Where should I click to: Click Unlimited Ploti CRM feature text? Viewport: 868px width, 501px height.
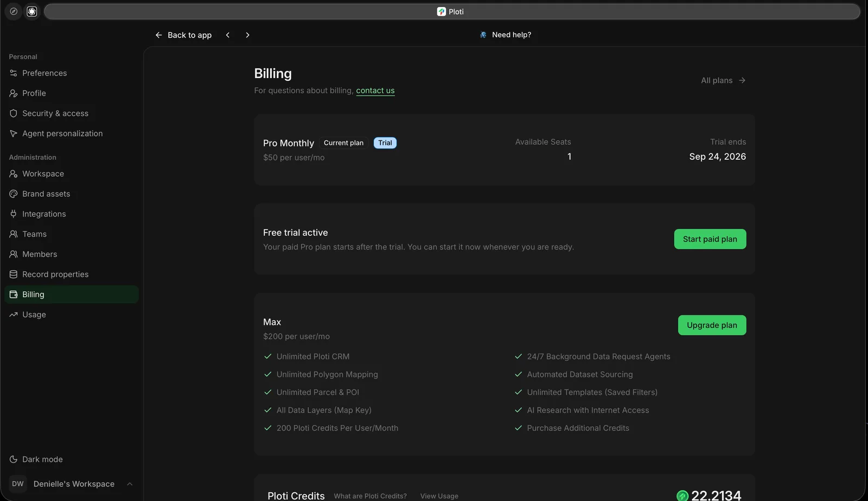pyautogui.click(x=313, y=357)
